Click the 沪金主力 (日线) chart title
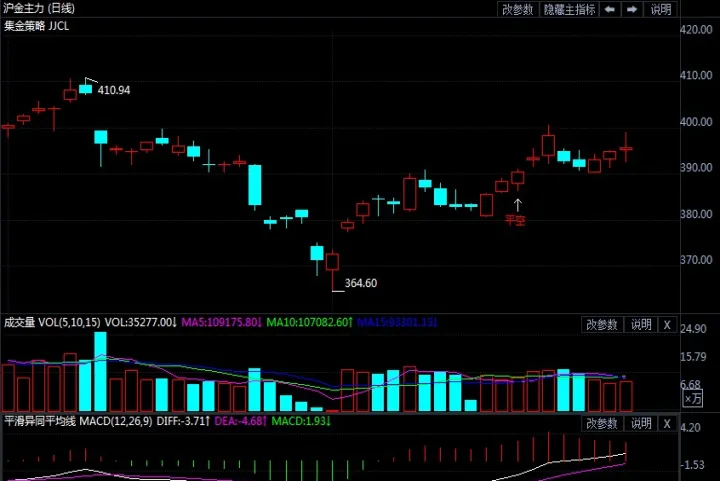The width and height of the screenshot is (720, 481). click(39, 8)
